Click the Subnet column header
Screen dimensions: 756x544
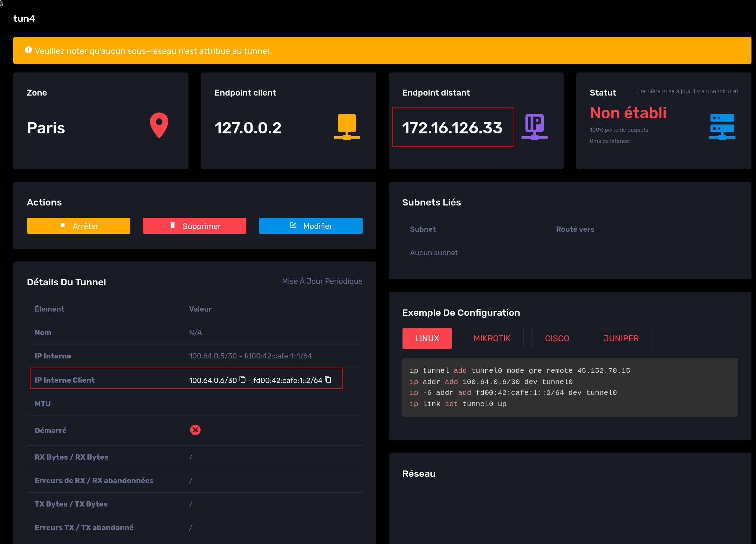pyautogui.click(x=422, y=229)
